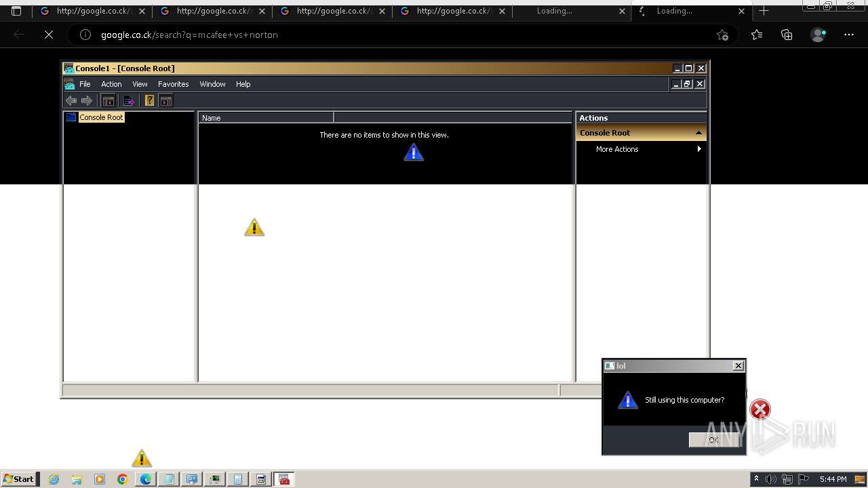Click the MMC console icon beside File menu
Image resolution: width=868 pixels, height=488 pixels.
(x=69, y=84)
